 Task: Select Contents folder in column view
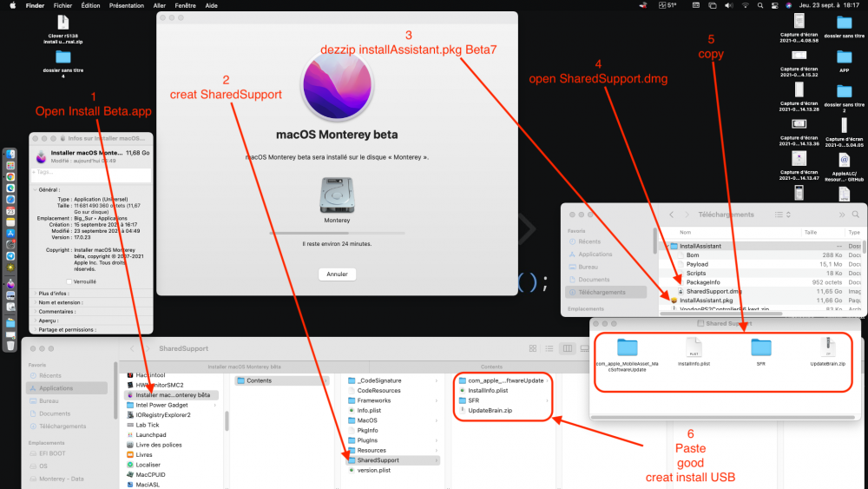(x=281, y=380)
